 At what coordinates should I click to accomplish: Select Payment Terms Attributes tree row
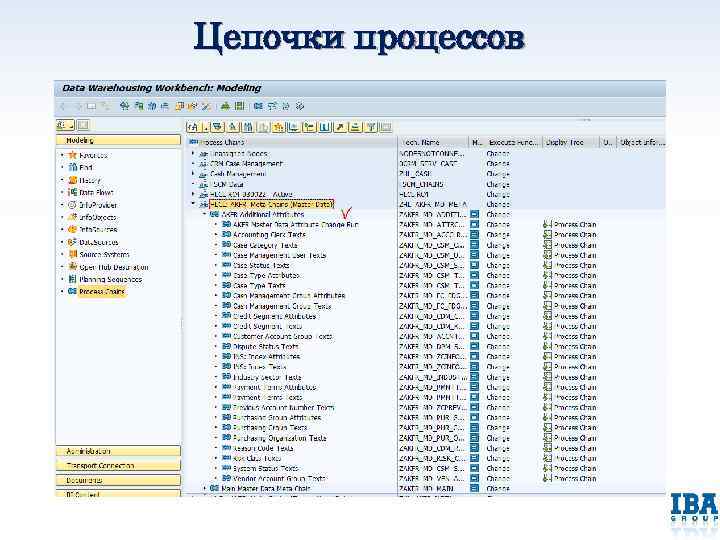[275, 387]
